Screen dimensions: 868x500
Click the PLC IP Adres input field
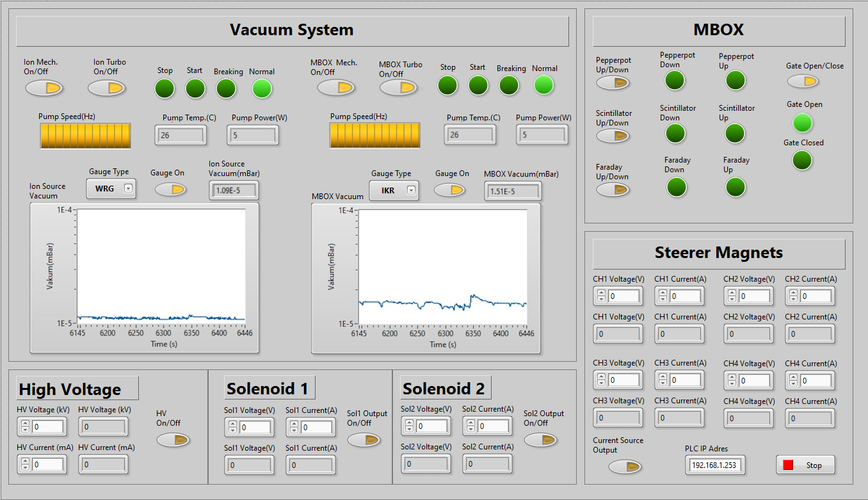point(716,465)
